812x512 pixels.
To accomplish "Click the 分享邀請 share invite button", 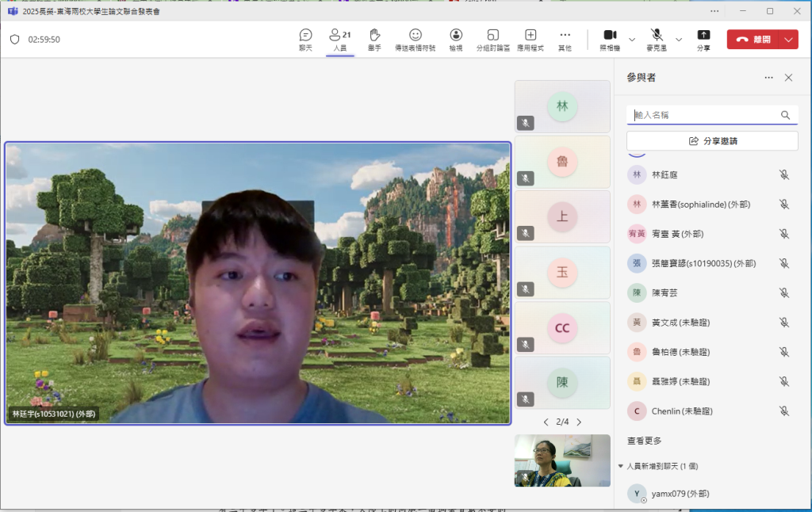I will pyautogui.click(x=712, y=141).
